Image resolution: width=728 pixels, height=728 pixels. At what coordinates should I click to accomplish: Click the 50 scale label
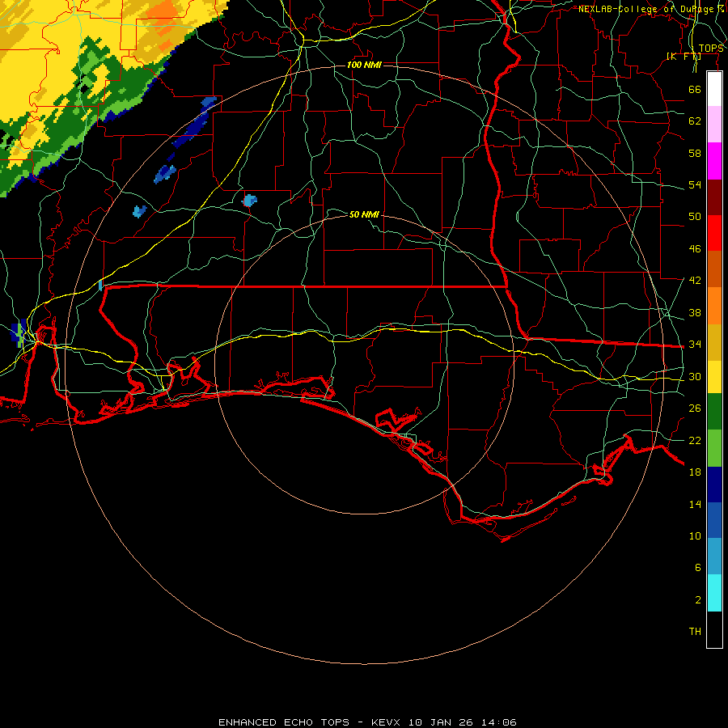[695, 216]
